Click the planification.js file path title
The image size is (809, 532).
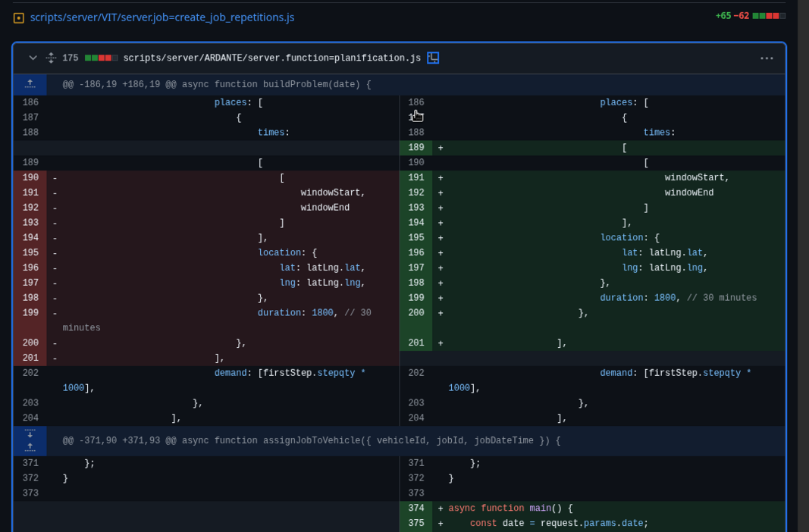click(271, 58)
